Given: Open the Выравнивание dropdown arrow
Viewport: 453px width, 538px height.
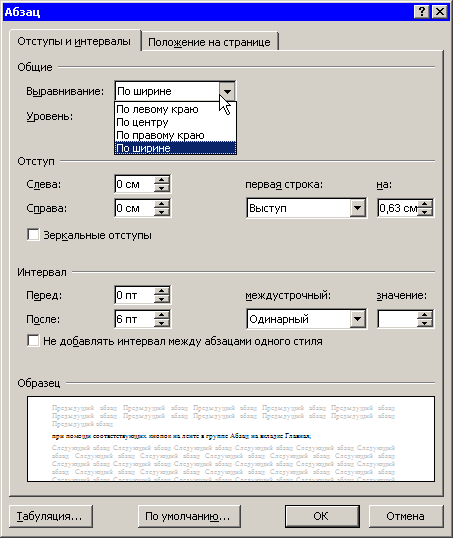Looking at the screenshot, I should click(x=227, y=91).
